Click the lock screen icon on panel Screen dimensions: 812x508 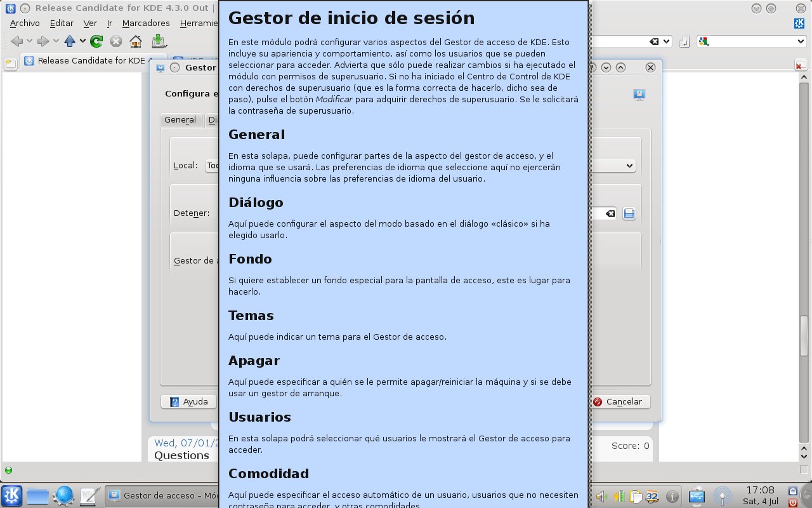click(x=792, y=491)
